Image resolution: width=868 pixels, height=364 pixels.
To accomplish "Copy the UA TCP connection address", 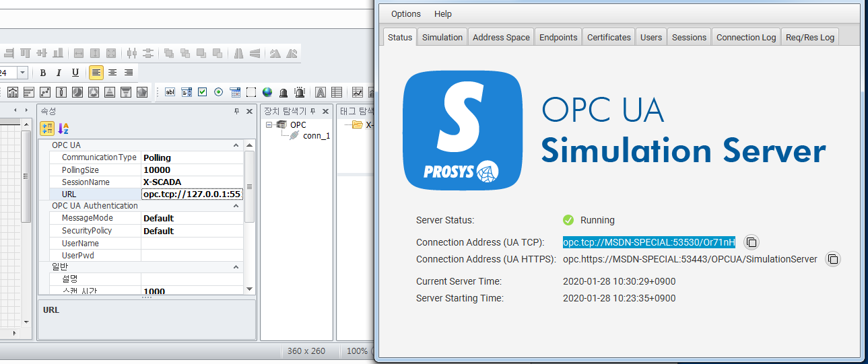I will point(752,242).
